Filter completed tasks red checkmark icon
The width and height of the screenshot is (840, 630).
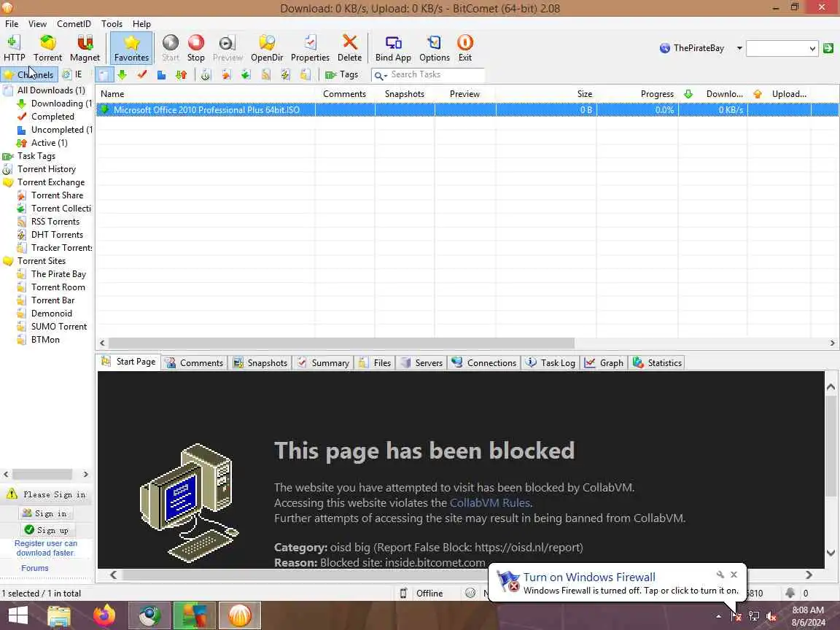142,74
